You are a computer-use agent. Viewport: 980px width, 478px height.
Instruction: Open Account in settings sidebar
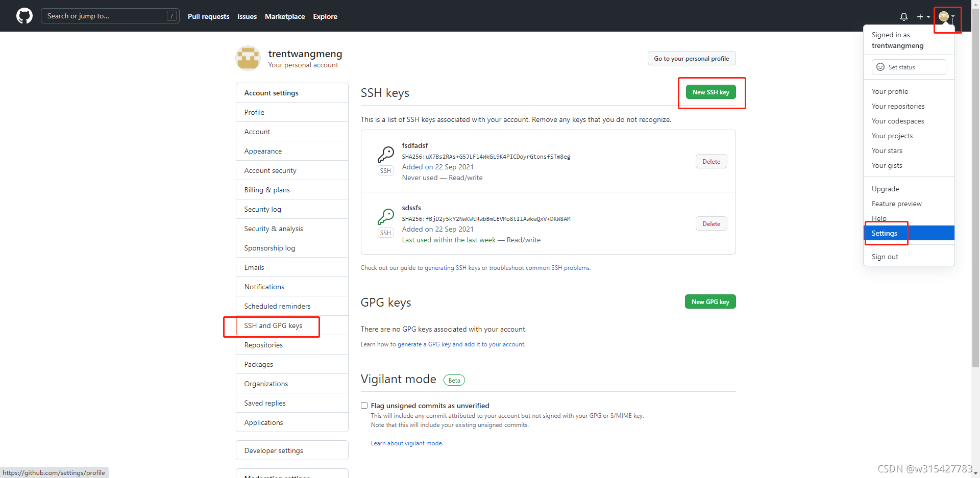(292, 132)
